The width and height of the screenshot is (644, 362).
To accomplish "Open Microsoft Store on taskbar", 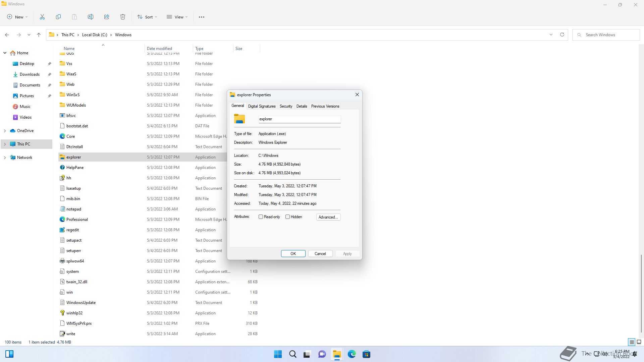I will pyautogui.click(x=366, y=354).
